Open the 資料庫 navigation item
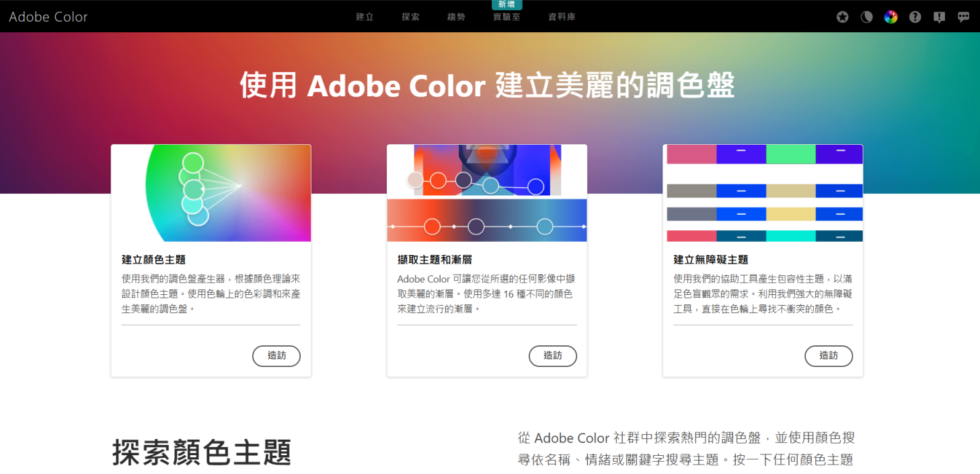This screenshot has width=980, height=474. [x=561, y=18]
